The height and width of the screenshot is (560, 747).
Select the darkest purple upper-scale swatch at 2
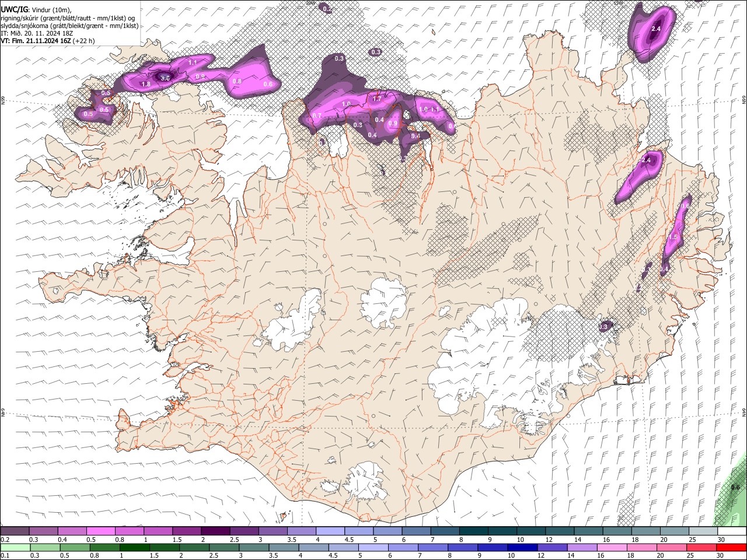click(215, 531)
